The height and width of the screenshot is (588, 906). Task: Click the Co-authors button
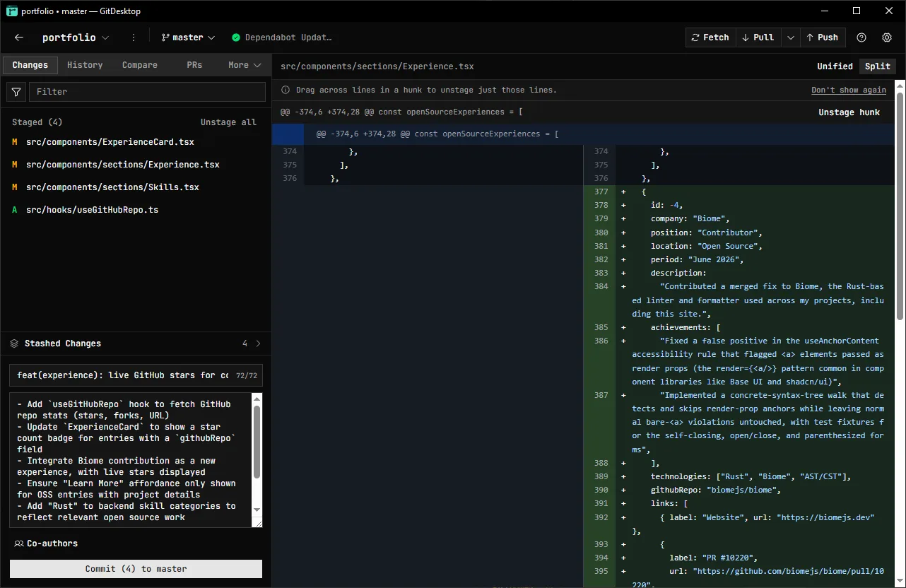point(46,543)
